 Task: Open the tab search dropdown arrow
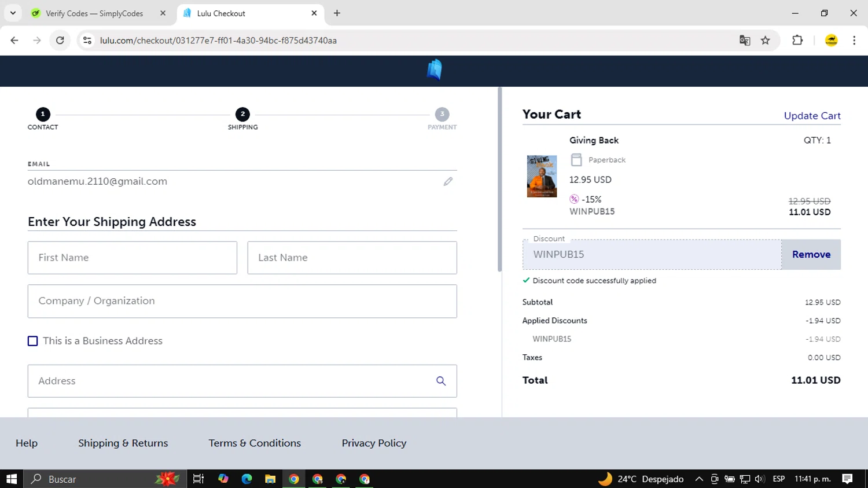[x=13, y=13]
